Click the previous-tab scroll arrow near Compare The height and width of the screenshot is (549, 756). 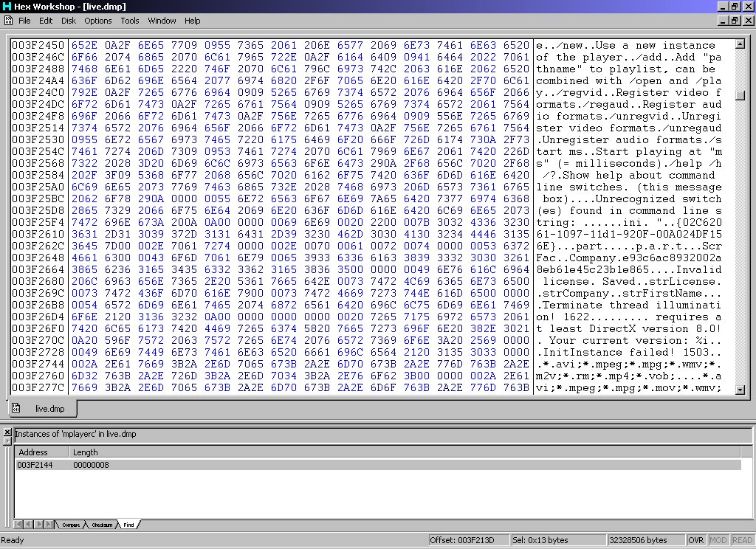pos(29,525)
